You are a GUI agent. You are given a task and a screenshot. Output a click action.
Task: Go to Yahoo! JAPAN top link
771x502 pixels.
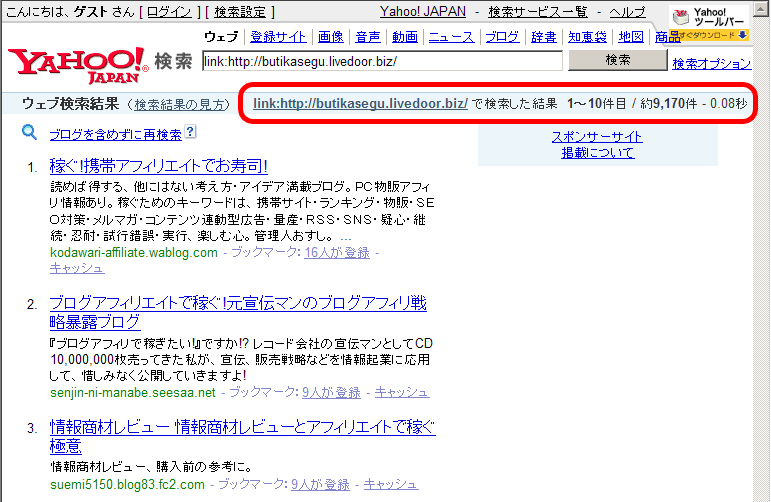[x=423, y=11]
